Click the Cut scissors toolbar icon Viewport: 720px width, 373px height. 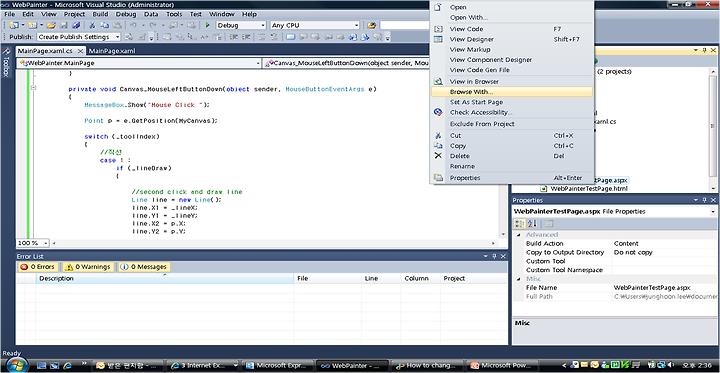pyautogui.click(x=92, y=25)
